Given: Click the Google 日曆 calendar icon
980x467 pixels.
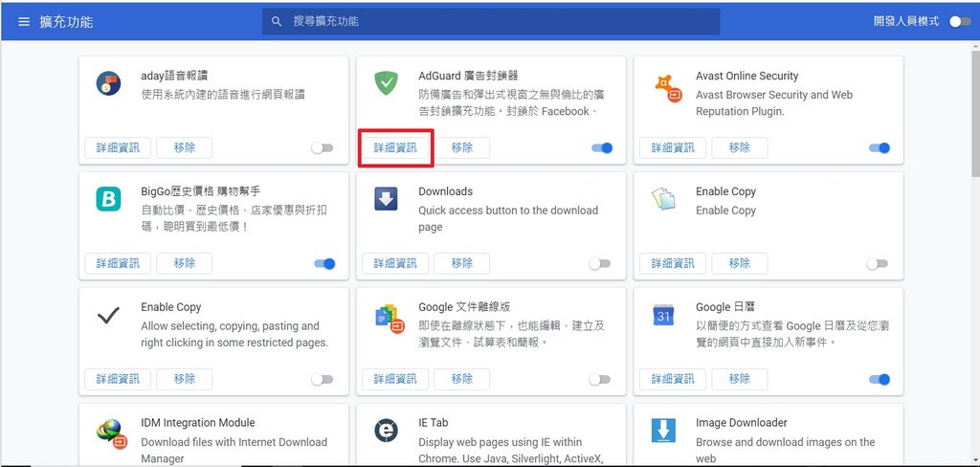Looking at the screenshot, I should click(663, 315).
